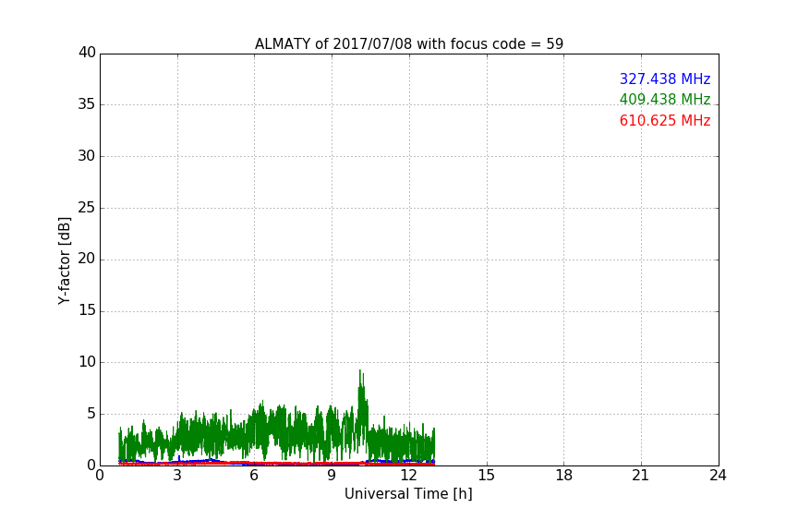Click the y-axis tick label 10

87,362
